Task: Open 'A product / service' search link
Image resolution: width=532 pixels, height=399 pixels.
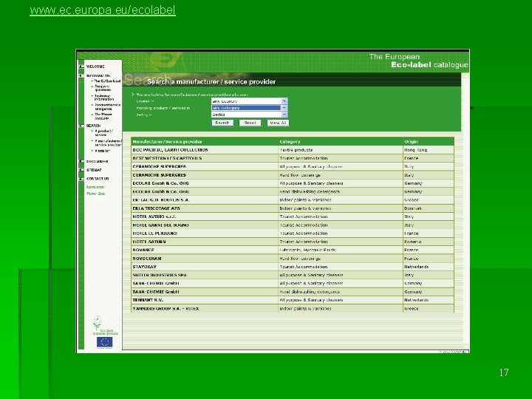Action: (x=103, y=133)
